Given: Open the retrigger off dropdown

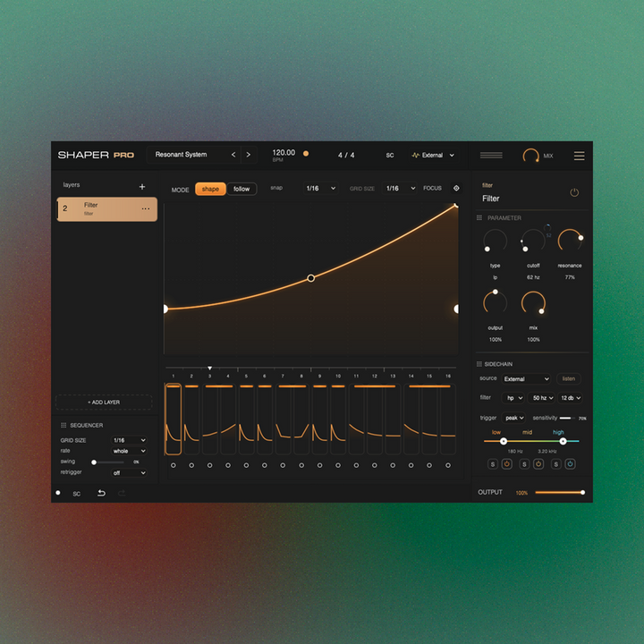Looking at the screenshot, I should (x=129, y=473).
